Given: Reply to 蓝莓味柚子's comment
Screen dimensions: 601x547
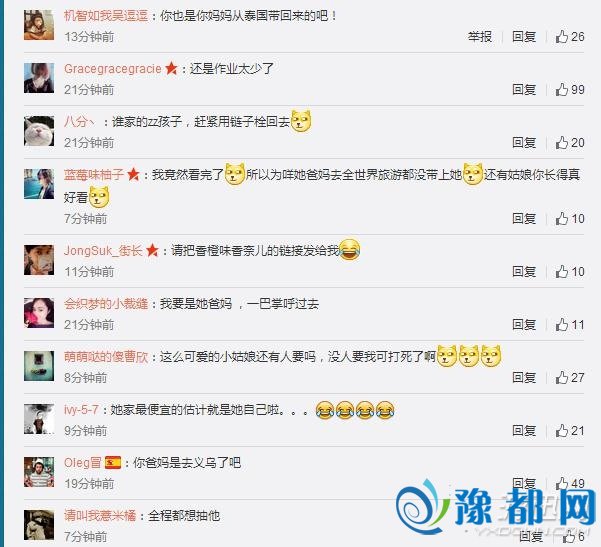Looking at the screenshot, I should 524,219.
